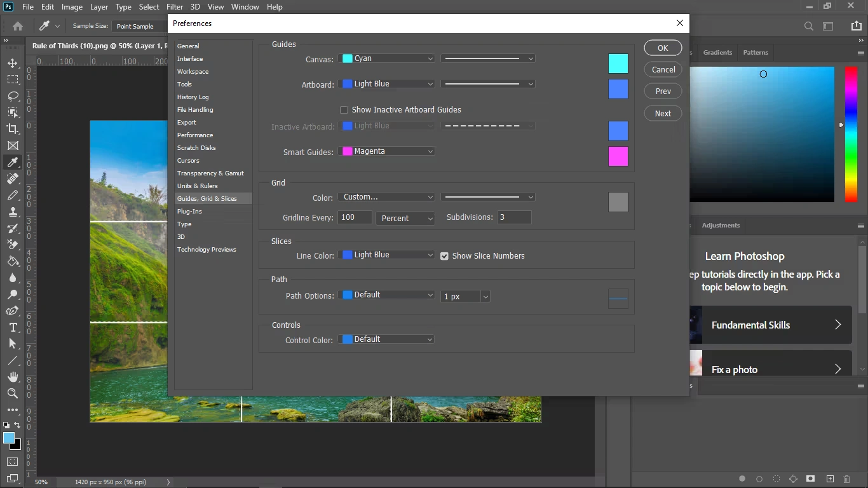
Task: Activate the Zoom tool
Action: click(13, 393)
